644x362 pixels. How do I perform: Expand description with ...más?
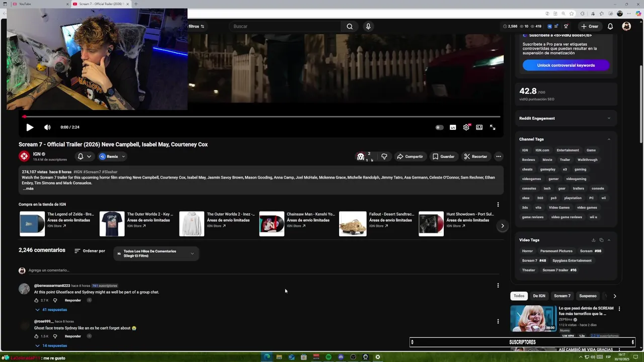(x=28, y=189)
